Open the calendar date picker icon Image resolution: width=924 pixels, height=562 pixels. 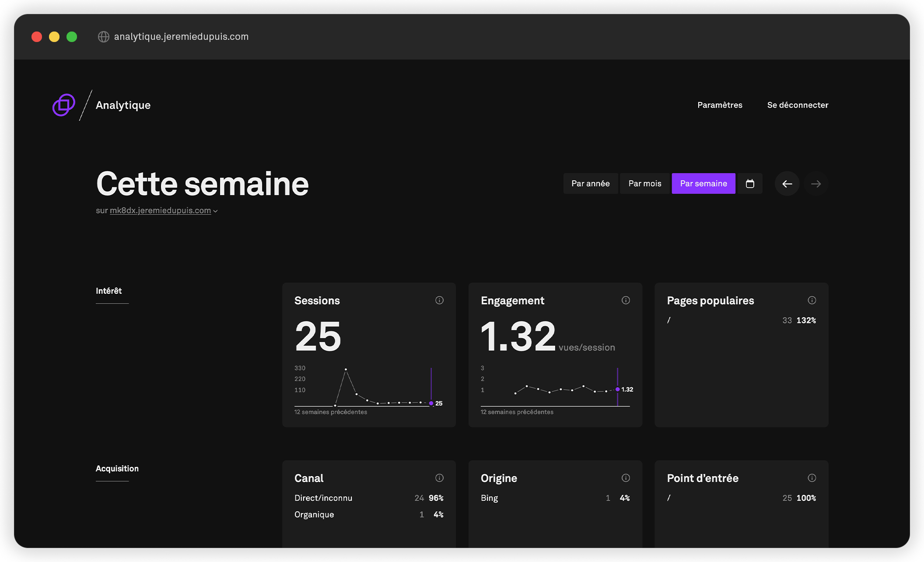[750, 183]
